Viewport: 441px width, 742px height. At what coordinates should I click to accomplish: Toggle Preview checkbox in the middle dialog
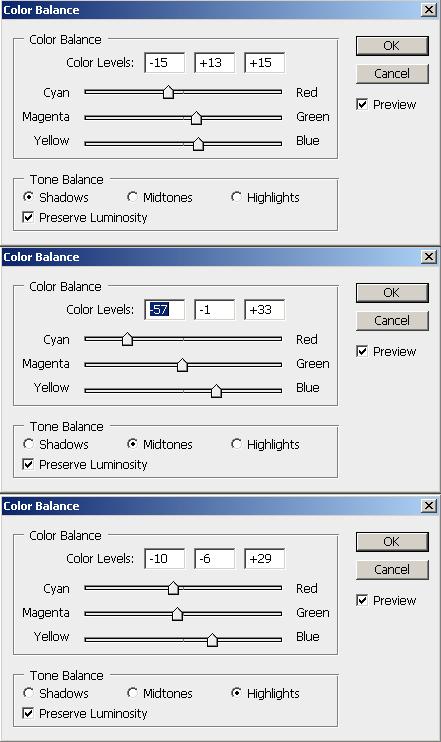362,352
